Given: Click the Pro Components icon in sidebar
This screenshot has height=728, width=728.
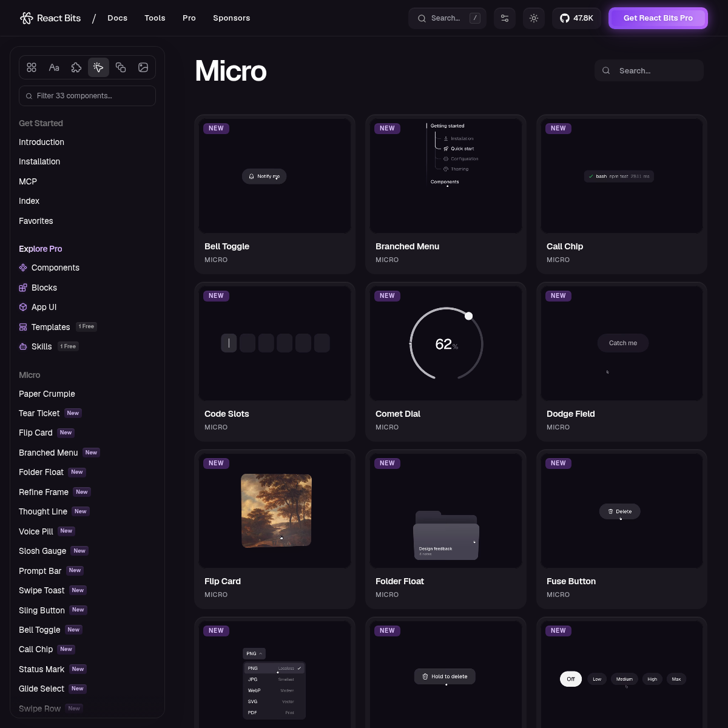Looking at the screenshot, I should [x=23, y=268].
